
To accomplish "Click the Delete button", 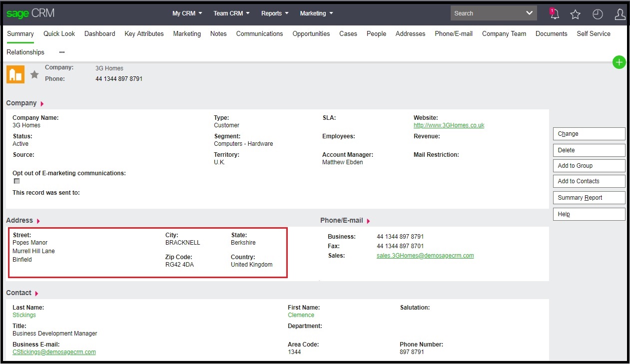I will (589, 150).
